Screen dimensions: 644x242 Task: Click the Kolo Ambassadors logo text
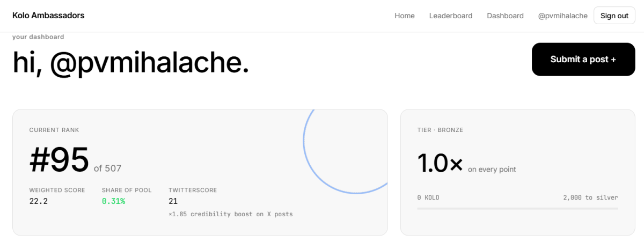48,16
